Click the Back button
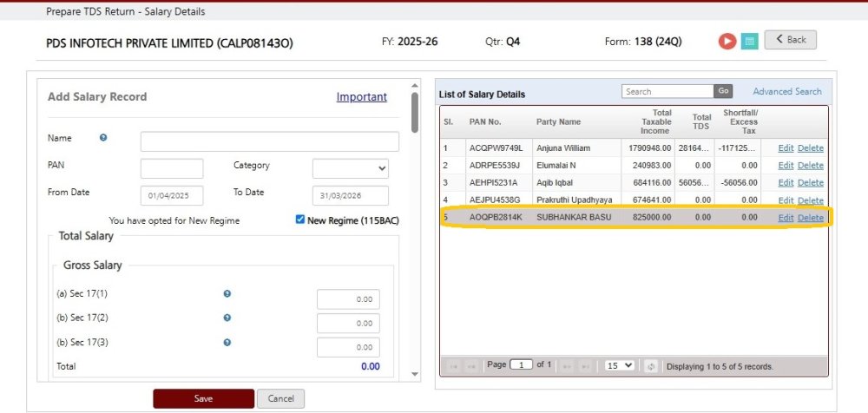The image size is (868, 413). pos(791,39)
